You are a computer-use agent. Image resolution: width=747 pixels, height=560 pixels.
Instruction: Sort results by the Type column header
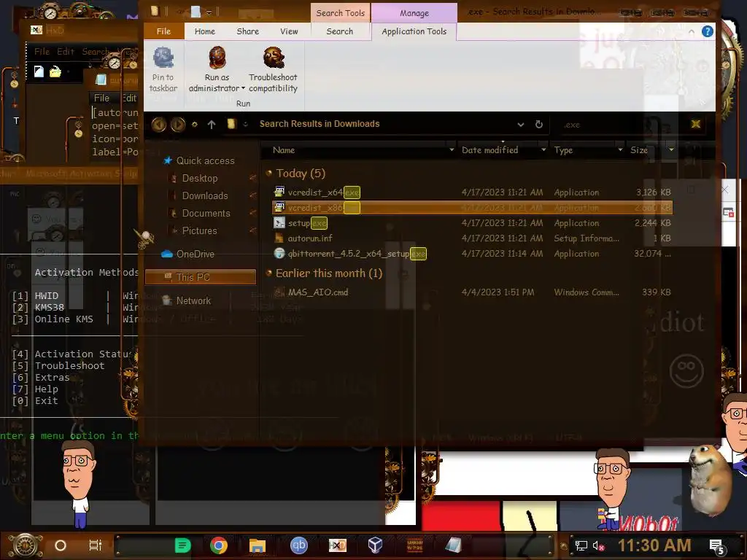pyautogui.click(x=564, y=150)
